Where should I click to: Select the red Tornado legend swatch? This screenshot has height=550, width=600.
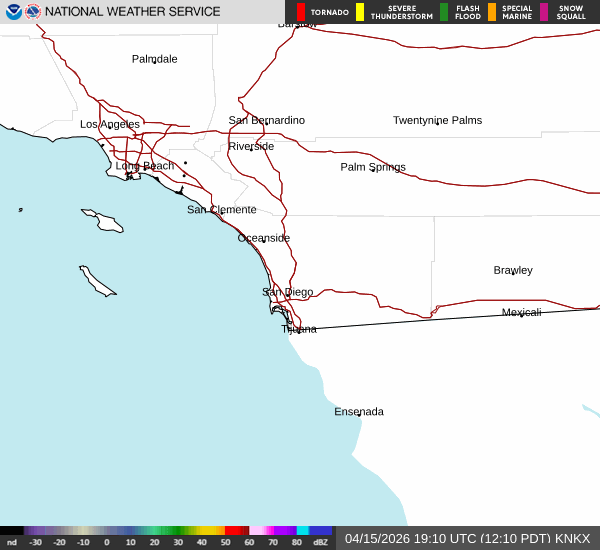301,12
